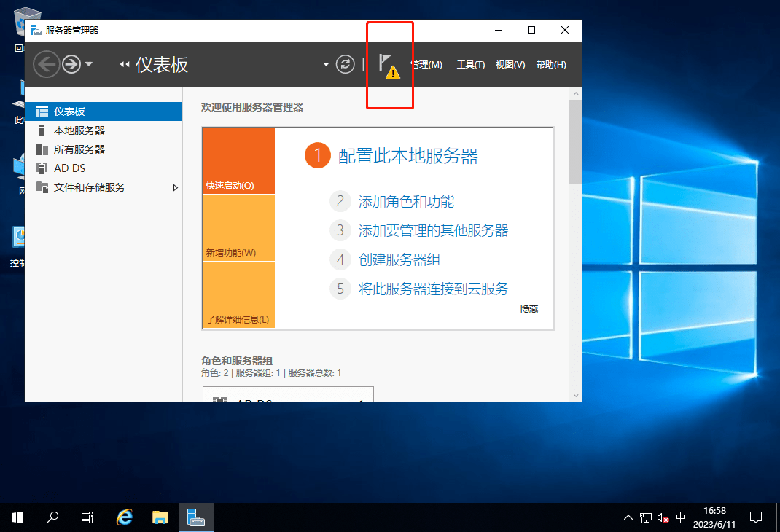780x532 pixels.
Task: Open File Explorer from the taskbar
Action: (x=160, y=517)
